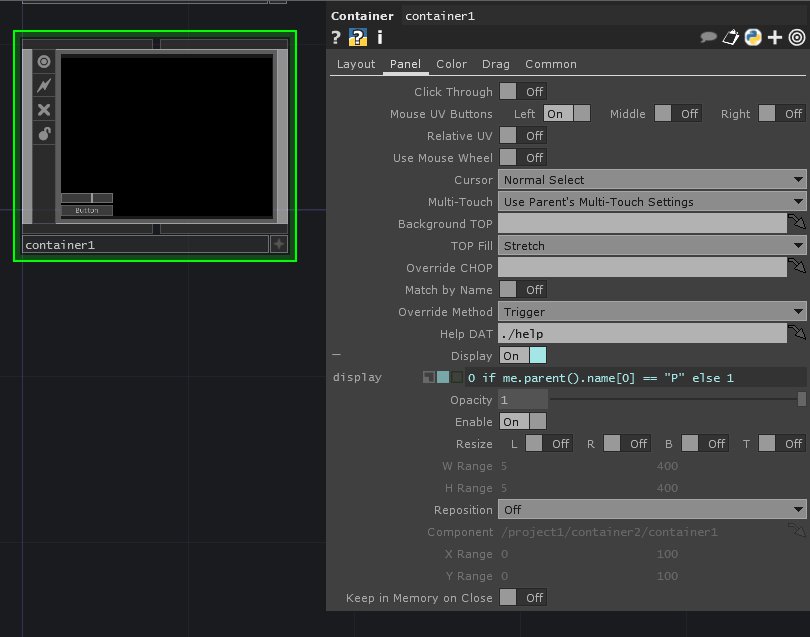
Task: Switch to the Common tab
Action: pos(550,64)
